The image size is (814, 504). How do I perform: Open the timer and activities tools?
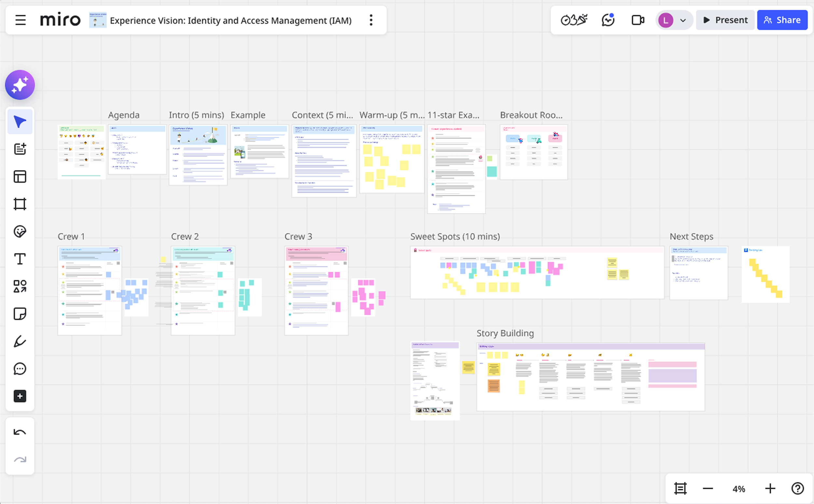pos(574,20)
